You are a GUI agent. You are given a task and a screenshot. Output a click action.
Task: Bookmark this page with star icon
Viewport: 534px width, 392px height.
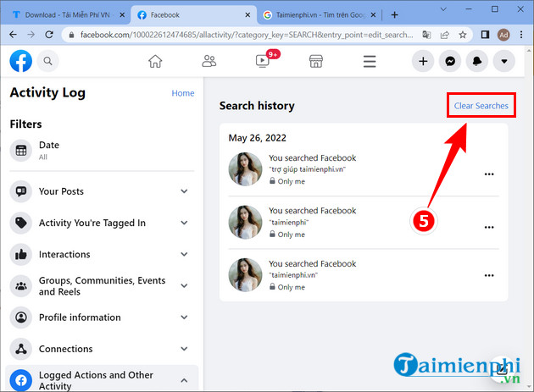(463, 35)
